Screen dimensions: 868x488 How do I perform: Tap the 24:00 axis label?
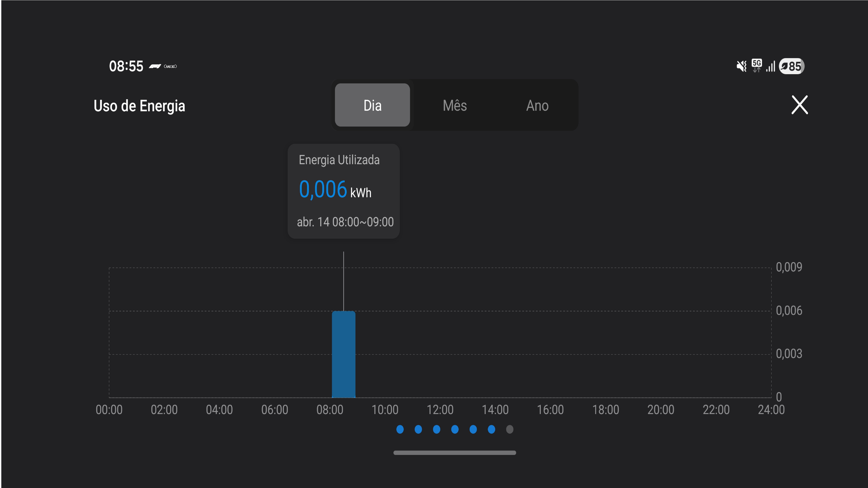click(771, 410)
